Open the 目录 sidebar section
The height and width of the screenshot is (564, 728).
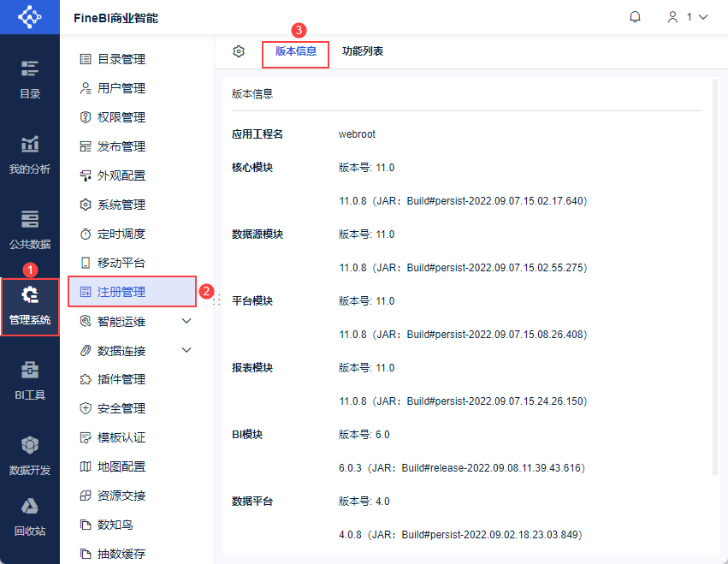(x=30, y=80)
